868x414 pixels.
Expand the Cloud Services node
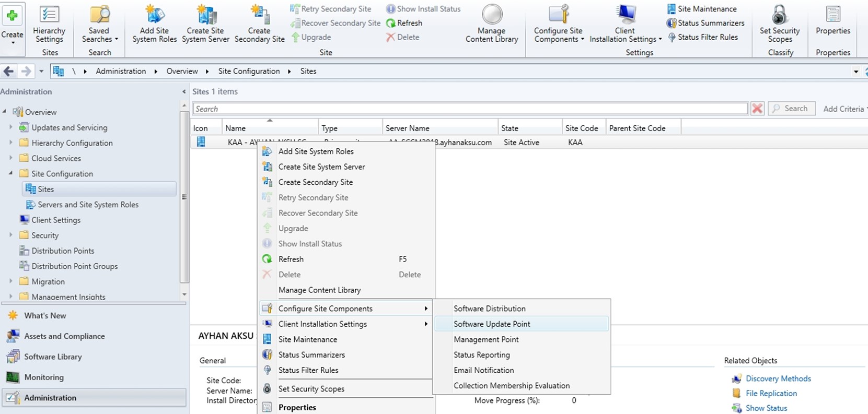pyautogui.click(x=10, y=158)
